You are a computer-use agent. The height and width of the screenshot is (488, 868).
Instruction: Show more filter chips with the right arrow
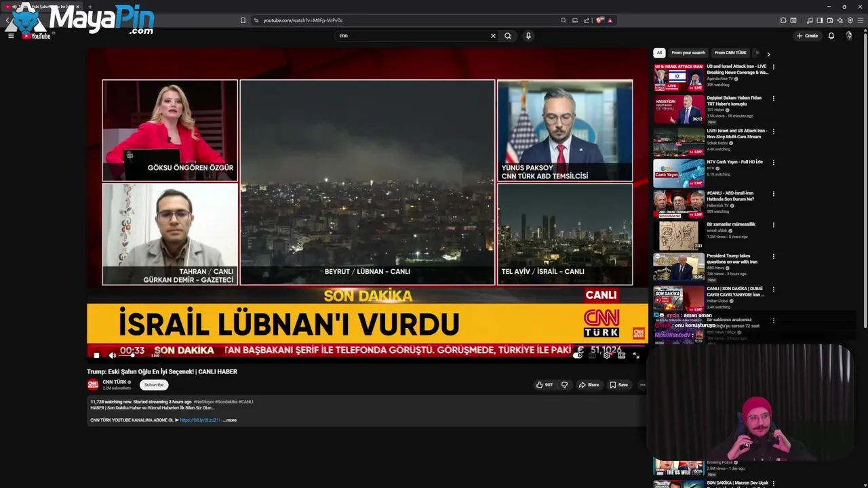click(x=768, y=54)
